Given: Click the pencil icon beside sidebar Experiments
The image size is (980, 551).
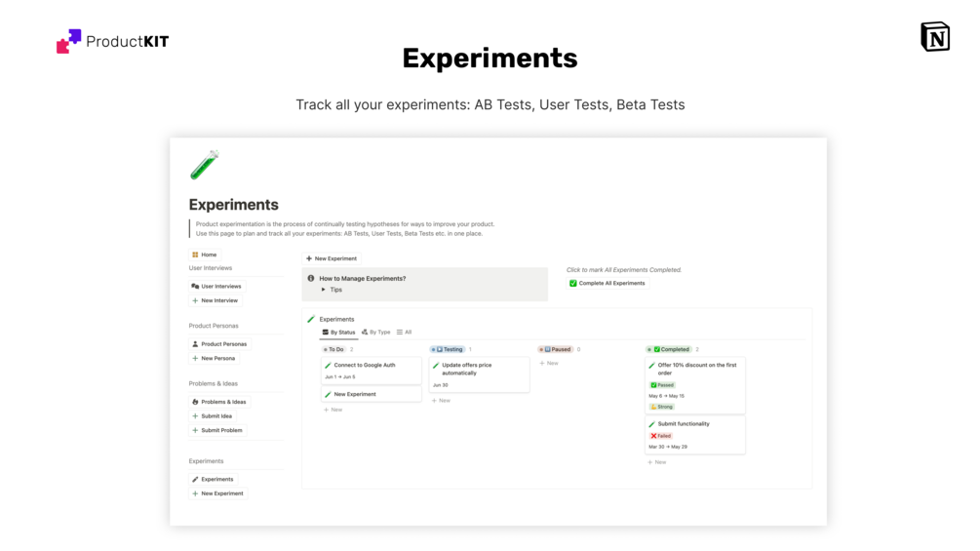Looking at the screenshot, I should (195, 480).
